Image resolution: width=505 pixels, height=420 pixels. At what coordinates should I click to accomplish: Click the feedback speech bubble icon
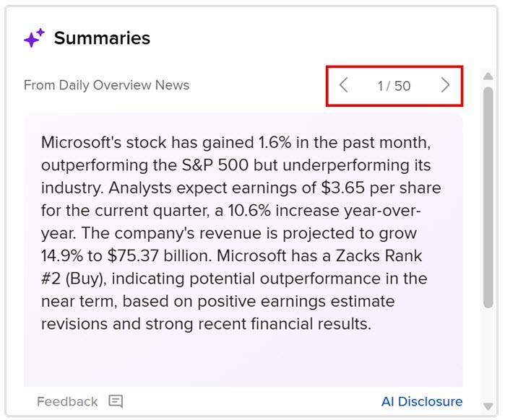pos(116,401)
